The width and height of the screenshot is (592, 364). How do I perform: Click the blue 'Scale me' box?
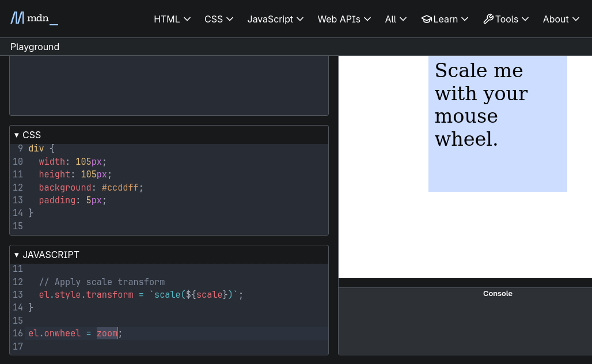point(498,123)
